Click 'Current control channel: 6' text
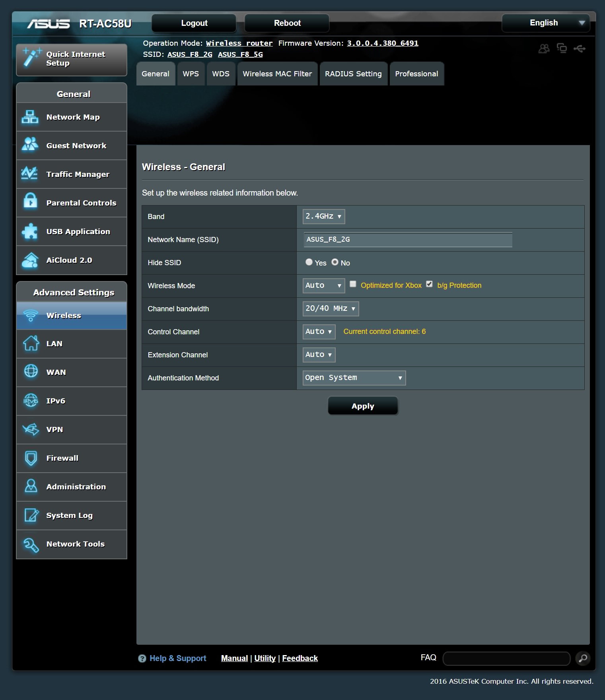The height and width of the screenshot is (700, 605). pos(384,332)
